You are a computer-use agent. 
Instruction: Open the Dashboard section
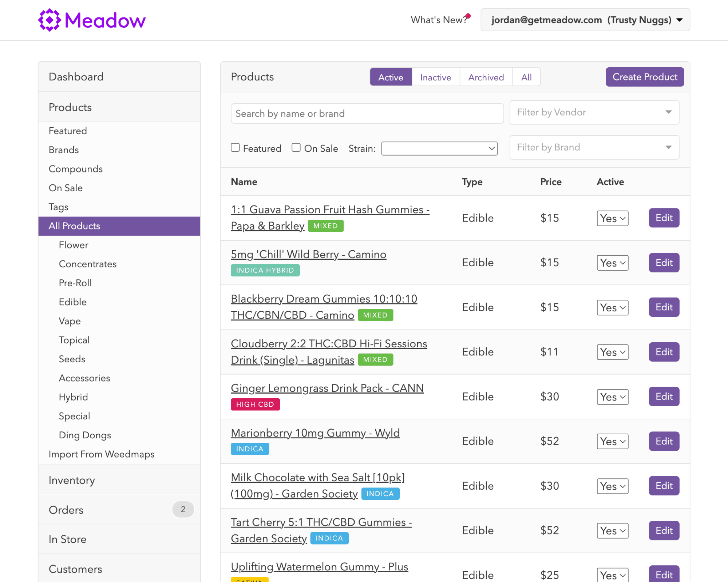coord(76,76)
